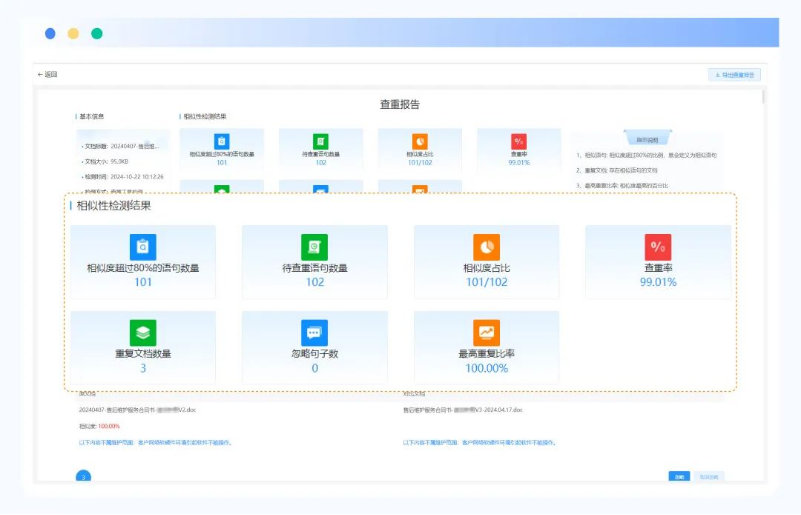Image resolution: width=801 pixels, height=515 pixels.
Task: Click the large red percent icon above 查重率
Action: coord(658,247)
